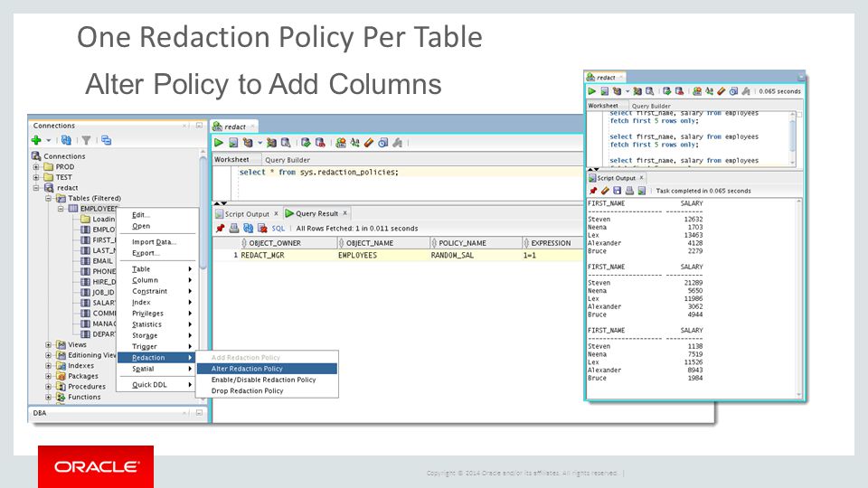This screenshot has width=868, height=488.
Task: Open Query Builder tab in small window
Action: pos(651,106)
